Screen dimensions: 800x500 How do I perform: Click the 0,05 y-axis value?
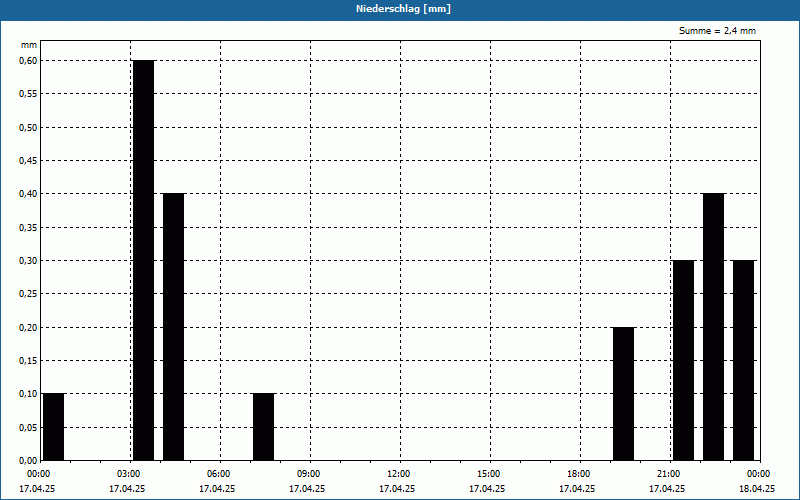[x=28, y=428]
